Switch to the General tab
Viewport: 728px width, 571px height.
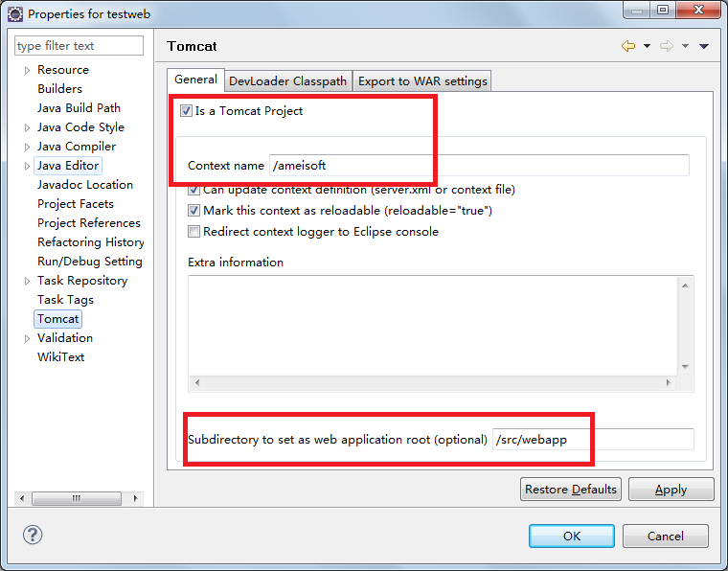click(x=195, y=80)
